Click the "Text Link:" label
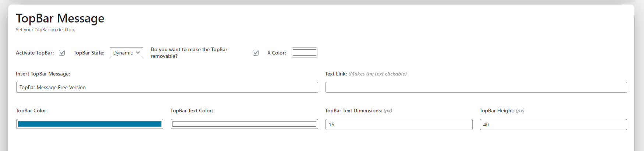This screenshot has width=644, height=151. point(336,74)
